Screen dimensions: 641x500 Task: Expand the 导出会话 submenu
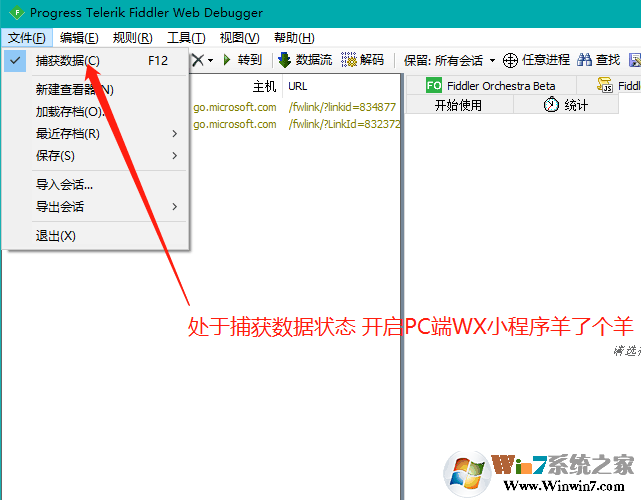tap(96, 207)
